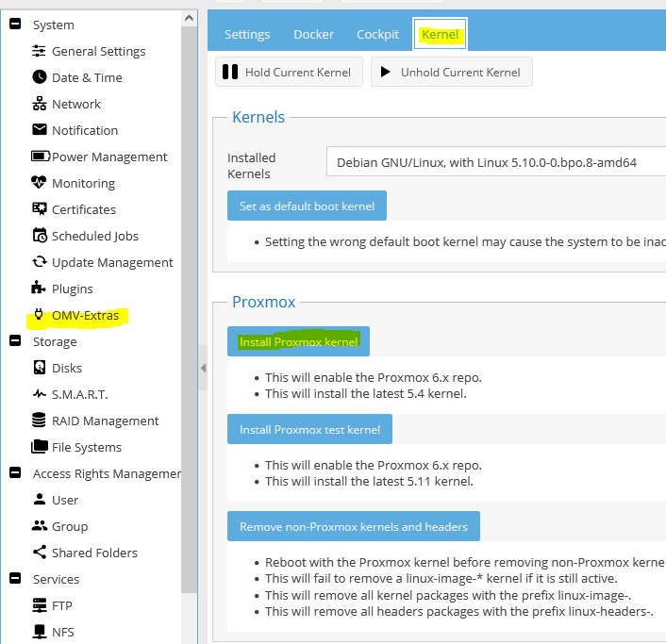Screen dimensions: 666x644
Task: Switch to the Cockpit tab
Action: 377,34
